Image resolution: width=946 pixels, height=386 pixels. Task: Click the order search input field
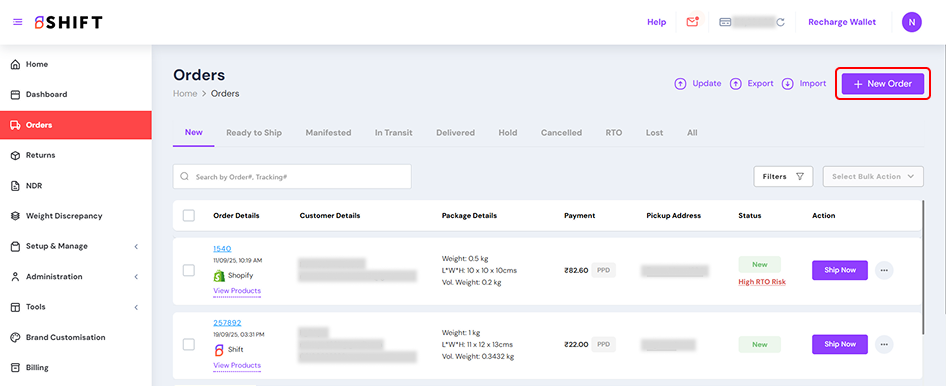292,177
